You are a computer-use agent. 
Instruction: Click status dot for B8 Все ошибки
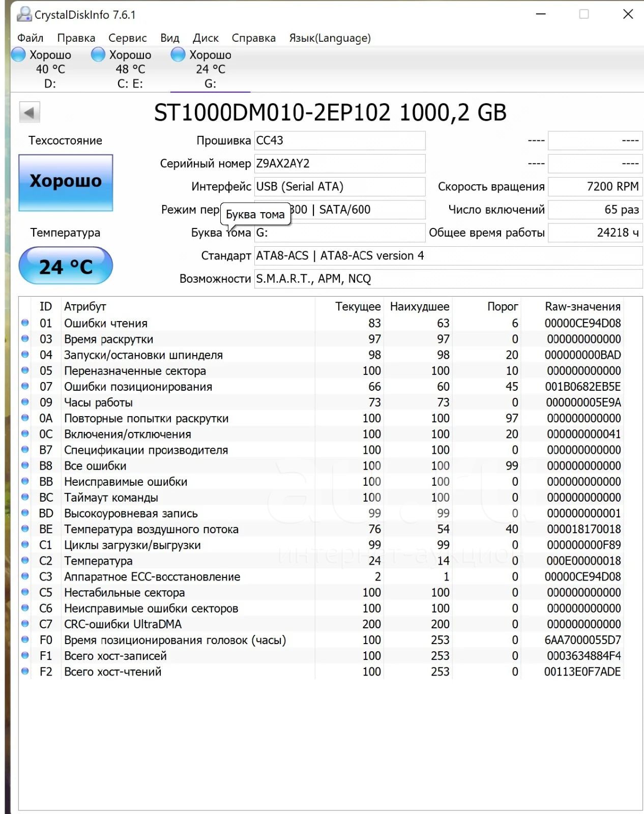click(25, 465)
